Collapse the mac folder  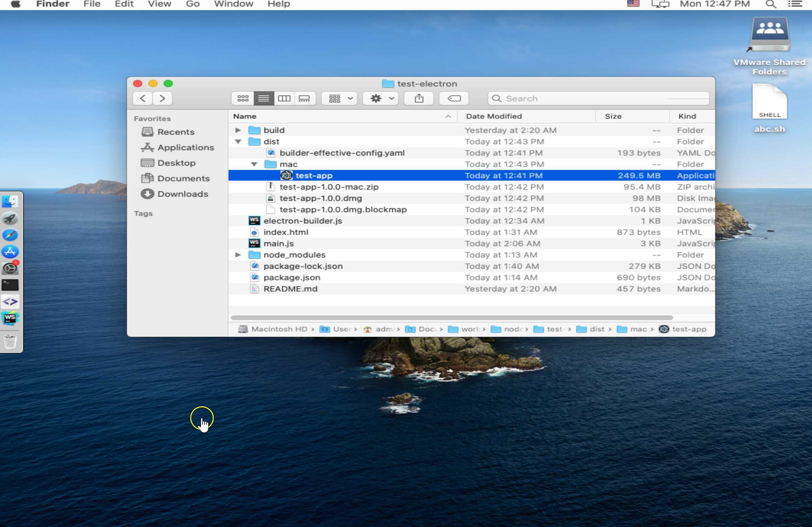tap(254, 164)
